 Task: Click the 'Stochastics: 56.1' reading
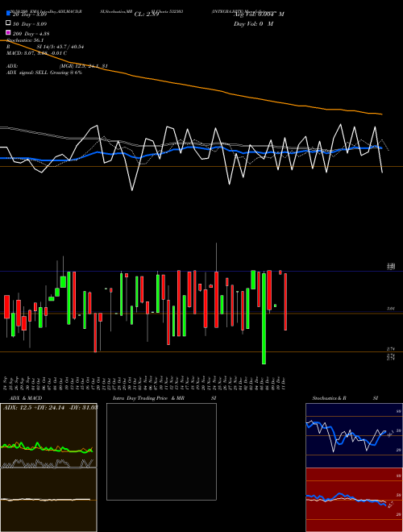[25, 40]
